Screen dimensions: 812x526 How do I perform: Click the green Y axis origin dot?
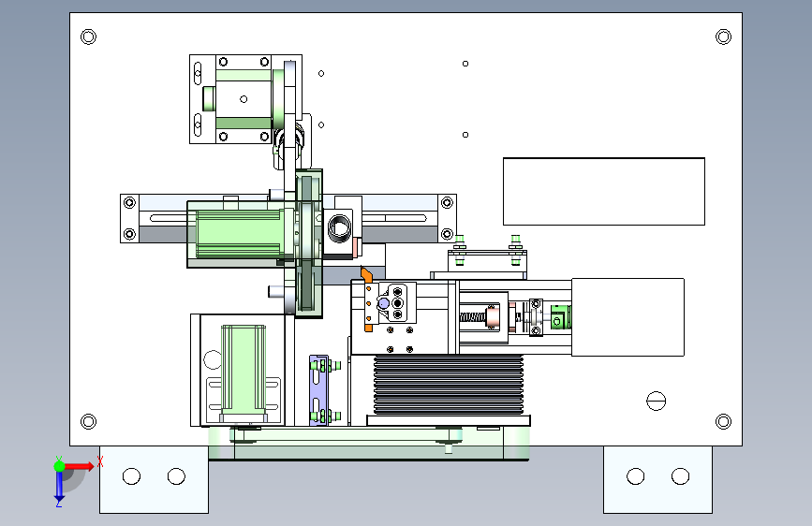(x=59, y=466)
